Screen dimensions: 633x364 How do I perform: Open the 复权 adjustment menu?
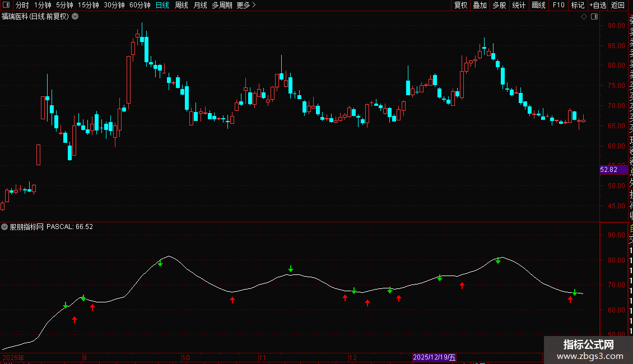pyautogui.click(x=460, y=5)
